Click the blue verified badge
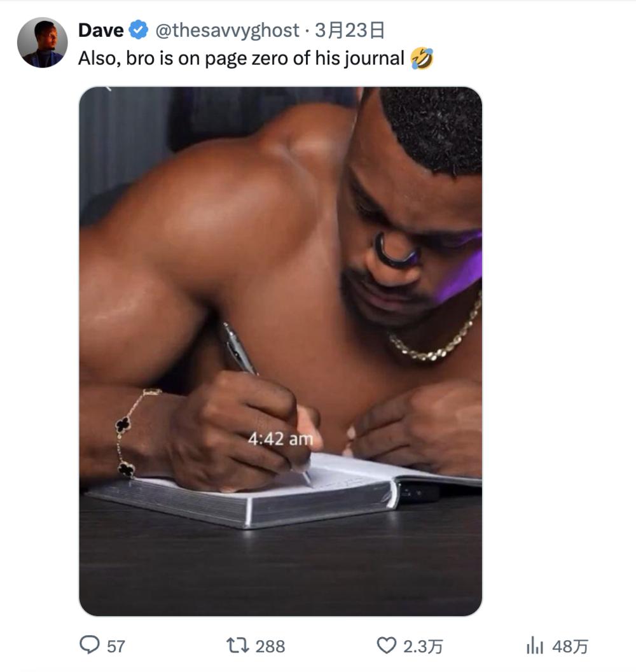 tap(139, 30)
